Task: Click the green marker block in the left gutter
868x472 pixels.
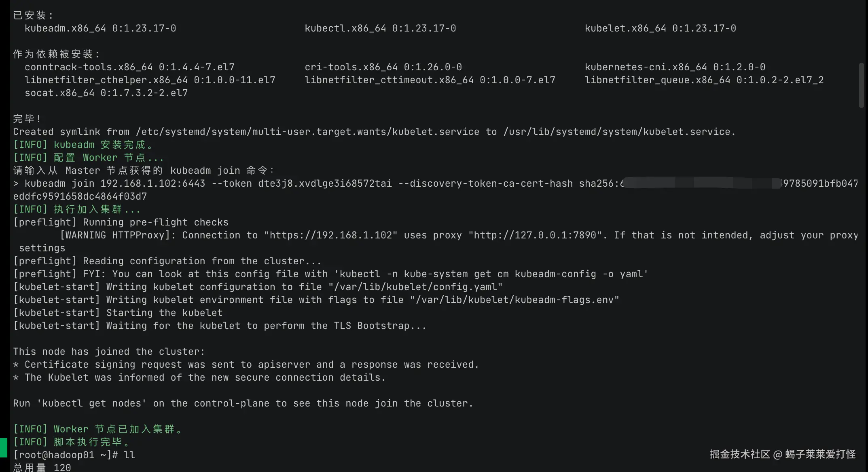Action: (x=4, y=448)
